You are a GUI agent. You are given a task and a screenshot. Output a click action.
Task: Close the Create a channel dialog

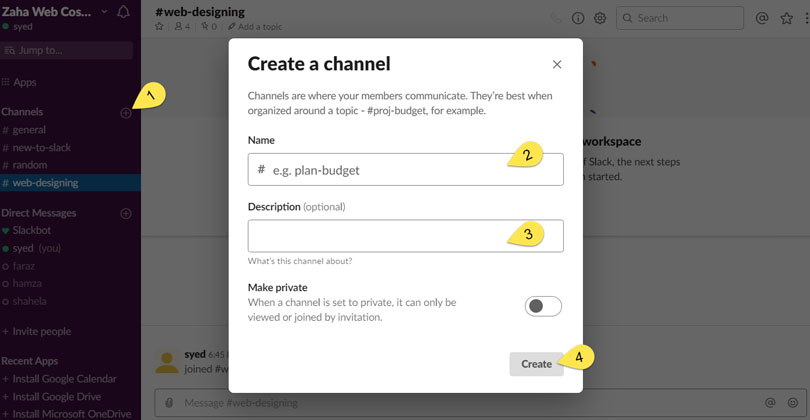(x=556, y=65)
